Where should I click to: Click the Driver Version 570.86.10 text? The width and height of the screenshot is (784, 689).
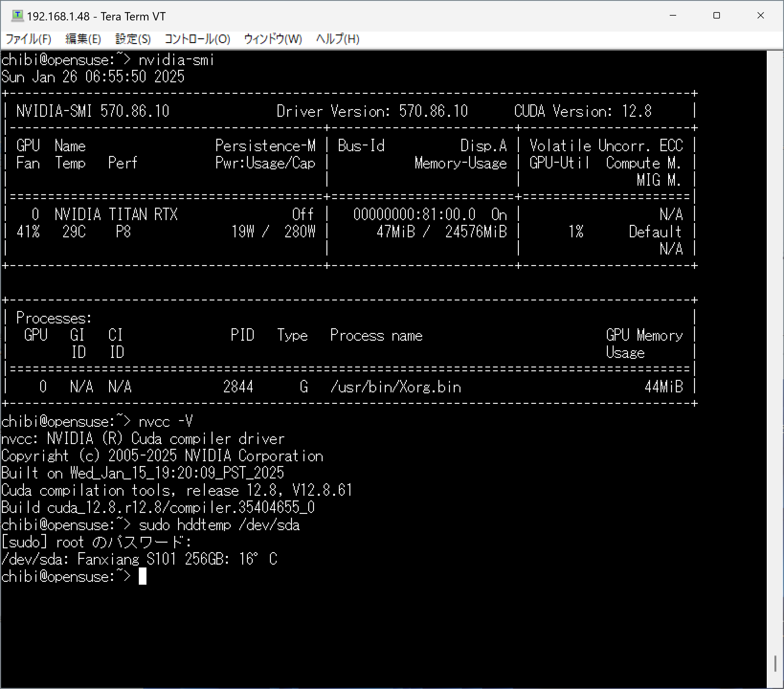tap(372, 112)
